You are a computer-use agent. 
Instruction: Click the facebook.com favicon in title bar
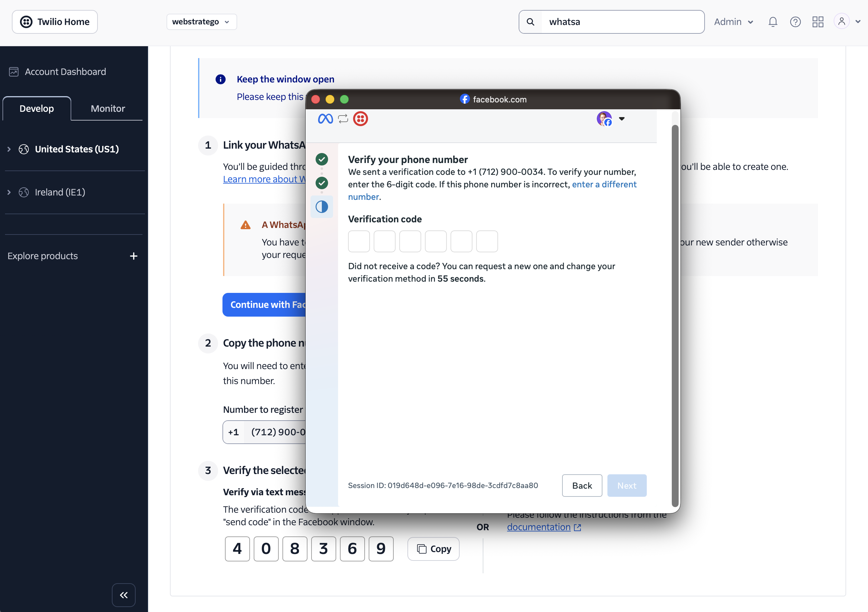point(465,99)
